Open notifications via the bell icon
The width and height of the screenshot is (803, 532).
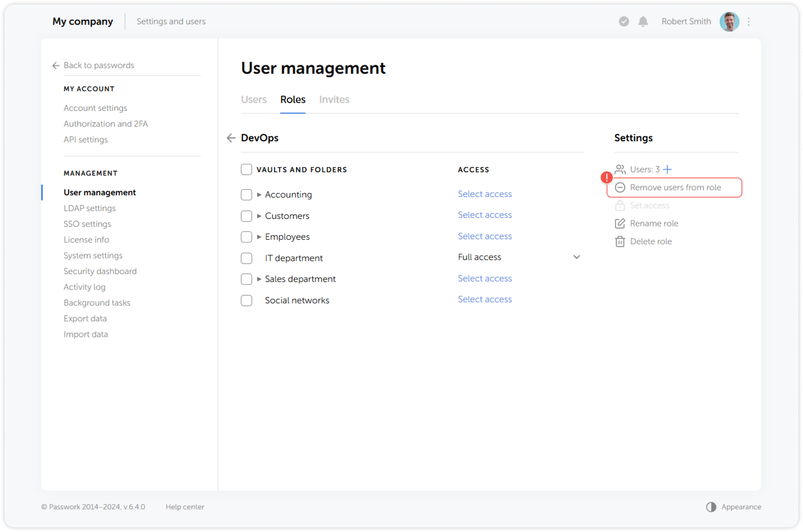coord(643,22)
